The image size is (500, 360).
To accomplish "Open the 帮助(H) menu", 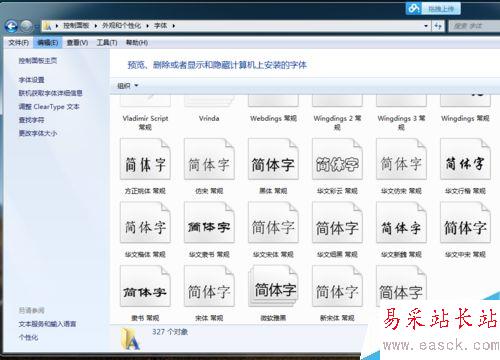I will coord(137,43).
